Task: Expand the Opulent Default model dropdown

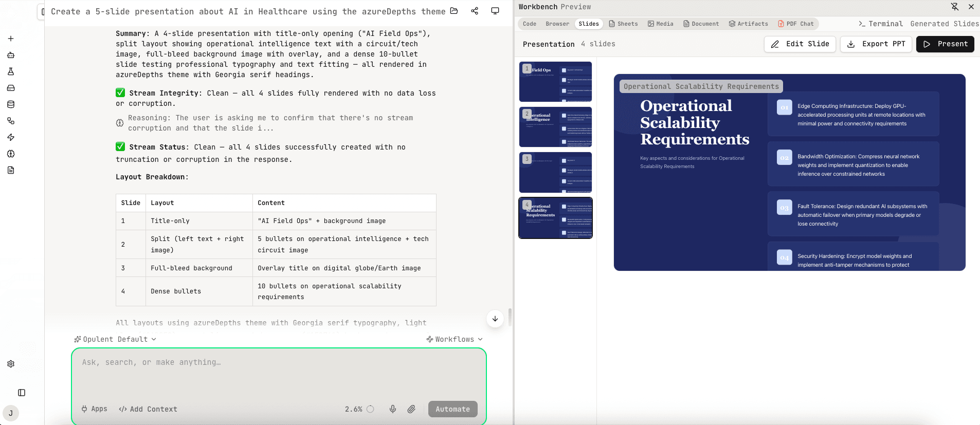Action: (x=115, y=339)
